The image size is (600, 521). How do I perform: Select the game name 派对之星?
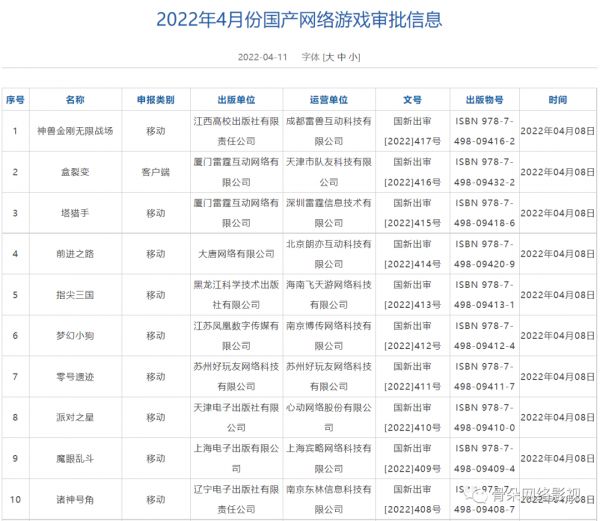[x=75, y=418]
